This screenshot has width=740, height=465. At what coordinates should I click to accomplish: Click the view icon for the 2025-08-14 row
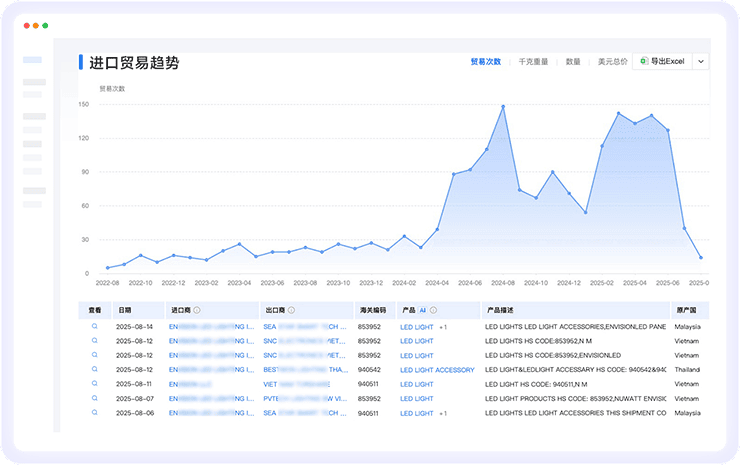pyautogui.click(x=96, y=327)
